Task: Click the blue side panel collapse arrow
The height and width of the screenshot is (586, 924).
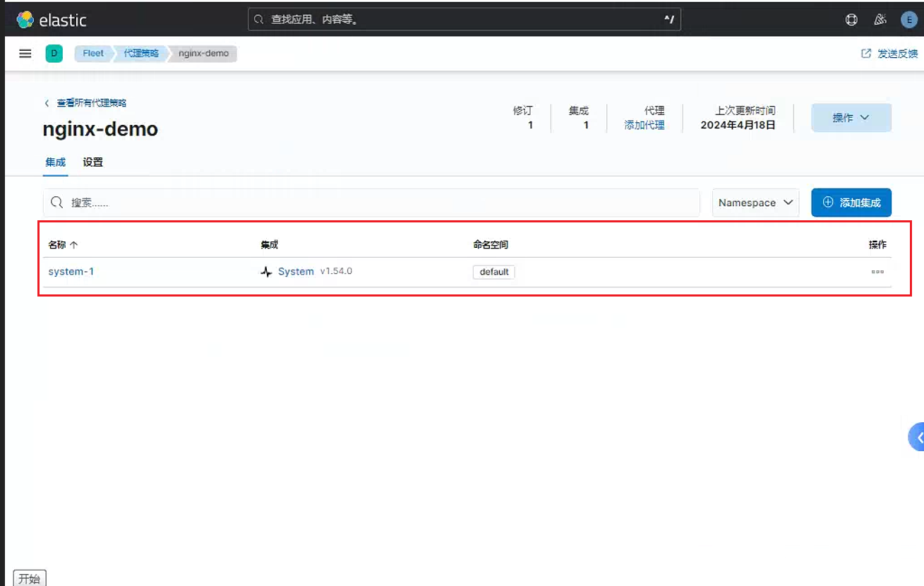Action: (916, 437)
